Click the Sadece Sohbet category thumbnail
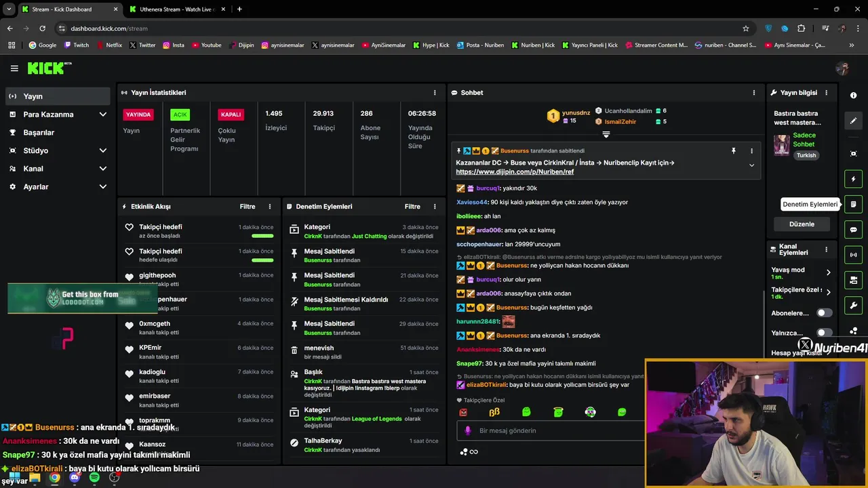 [x=782, y=145]
